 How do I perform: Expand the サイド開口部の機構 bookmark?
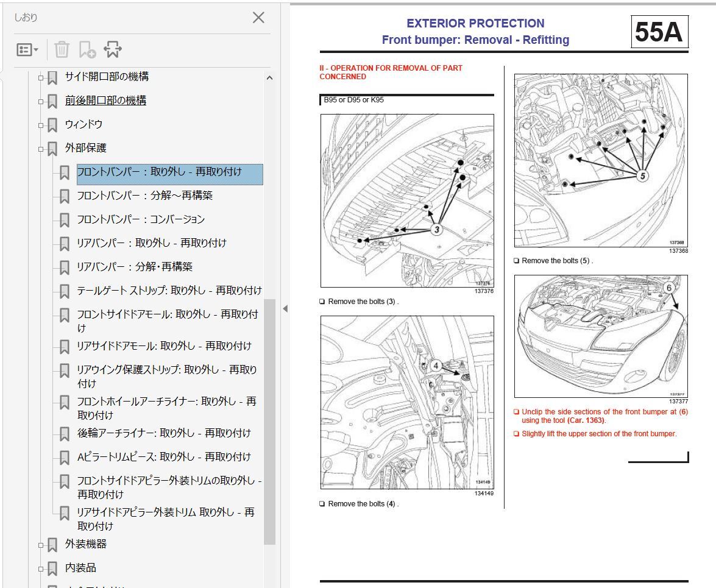point(41,77)
